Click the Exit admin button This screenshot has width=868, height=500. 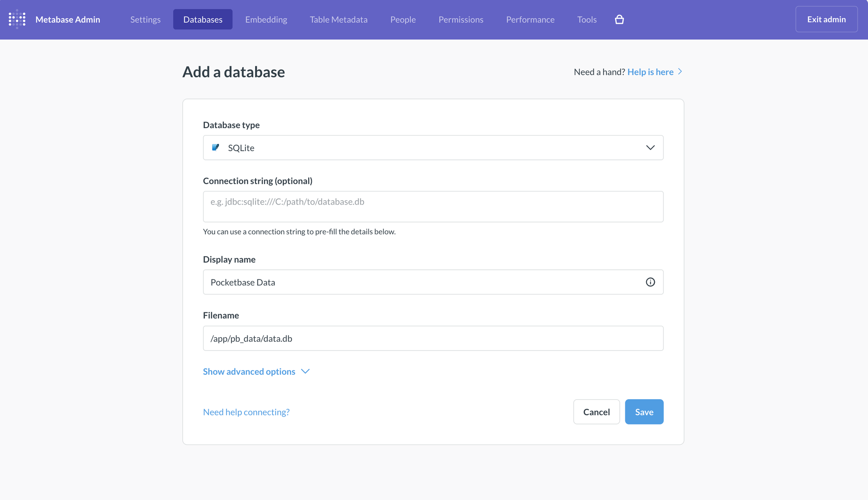(x=826, y=19)
